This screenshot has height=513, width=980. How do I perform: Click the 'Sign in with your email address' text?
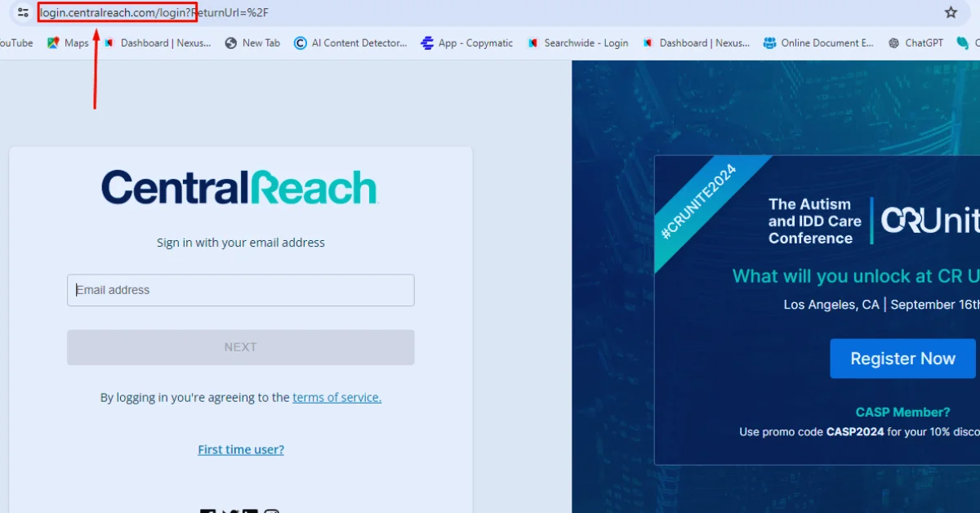point(241,243)
